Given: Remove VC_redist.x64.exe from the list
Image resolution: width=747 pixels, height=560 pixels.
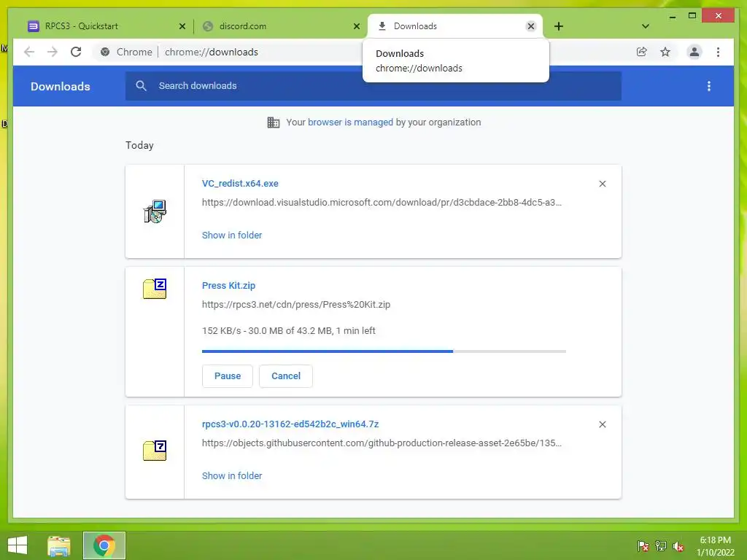Looking at the screenshot, I should pos(602,184).
